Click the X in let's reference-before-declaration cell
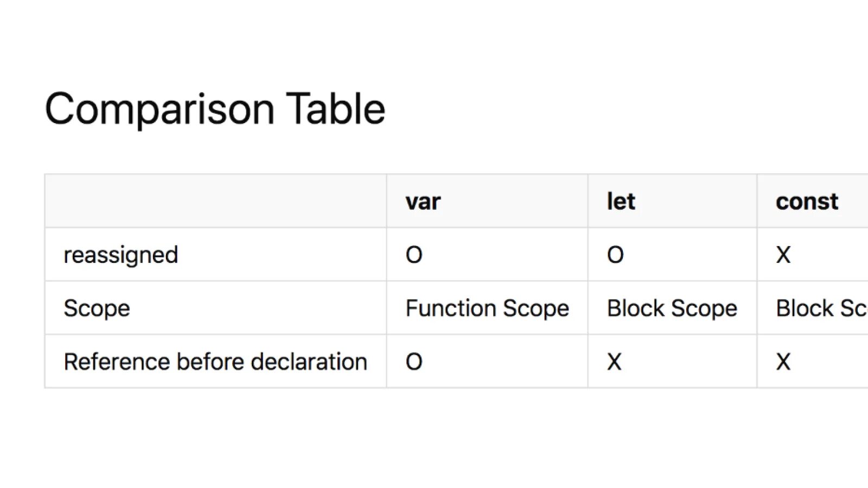Screen dimensions: 868x488 point(614,362)
